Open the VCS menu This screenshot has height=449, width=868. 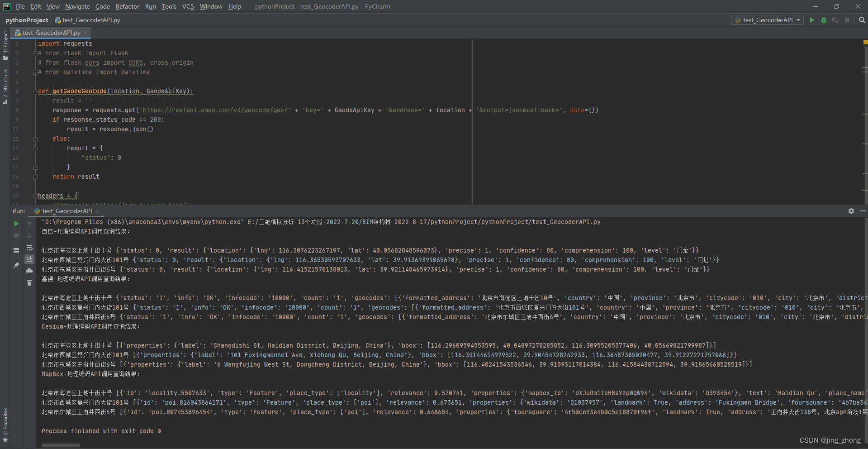point(188,6)
